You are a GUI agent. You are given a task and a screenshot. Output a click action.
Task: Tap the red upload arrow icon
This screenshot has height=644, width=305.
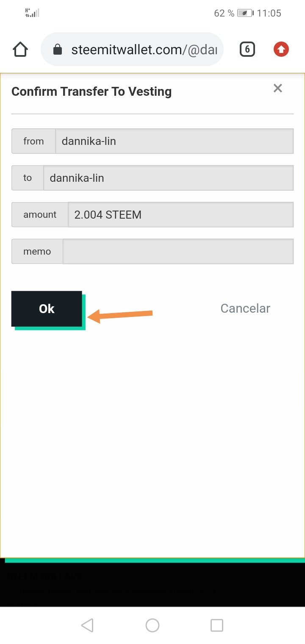point(281,50)
